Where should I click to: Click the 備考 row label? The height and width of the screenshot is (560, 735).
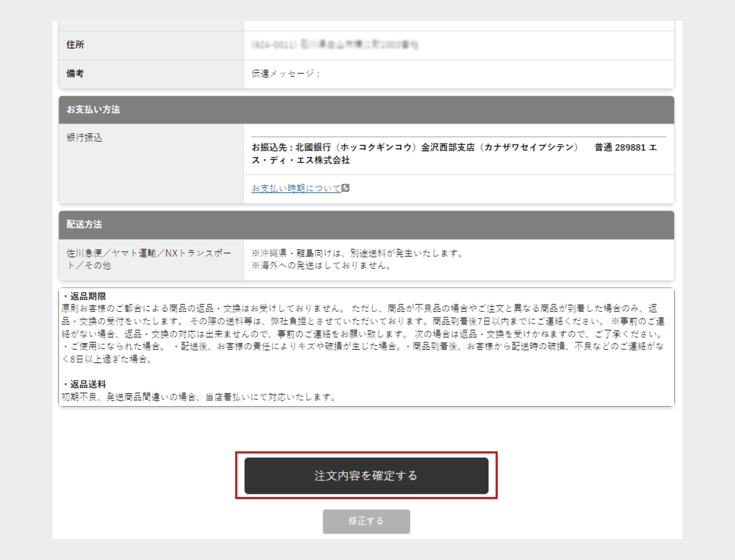coord(75,74)
